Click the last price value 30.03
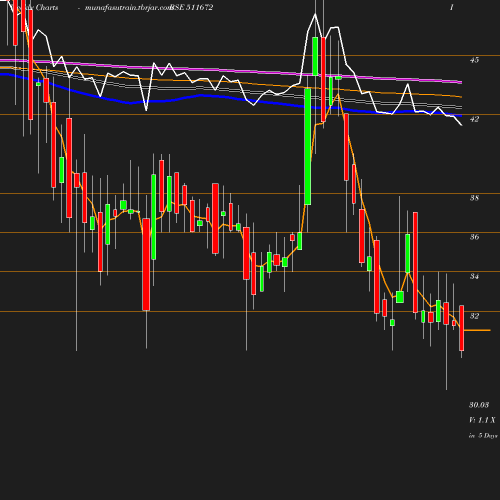Screen dimensions: 500x500 (479, 405)
